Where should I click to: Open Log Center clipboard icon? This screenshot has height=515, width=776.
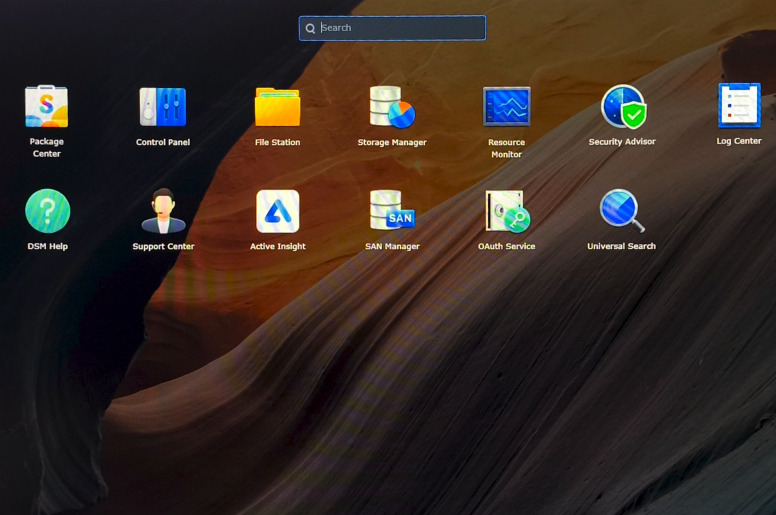tap(739, 105)
